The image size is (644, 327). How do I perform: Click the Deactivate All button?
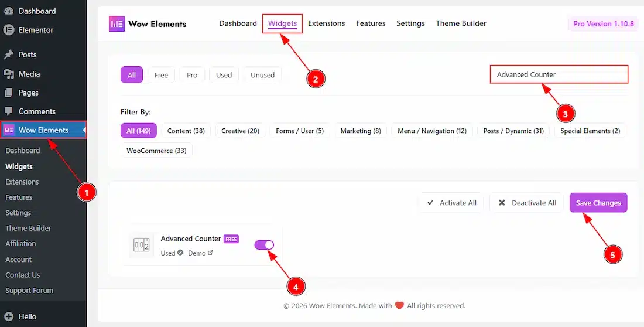(x=527, y=203)
